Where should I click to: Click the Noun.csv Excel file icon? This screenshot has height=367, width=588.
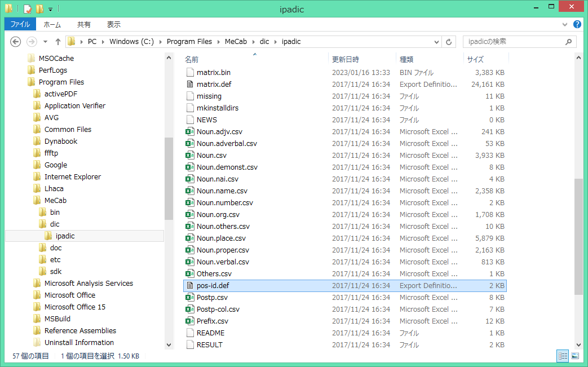pyautogui.click(x=190, y=155)
